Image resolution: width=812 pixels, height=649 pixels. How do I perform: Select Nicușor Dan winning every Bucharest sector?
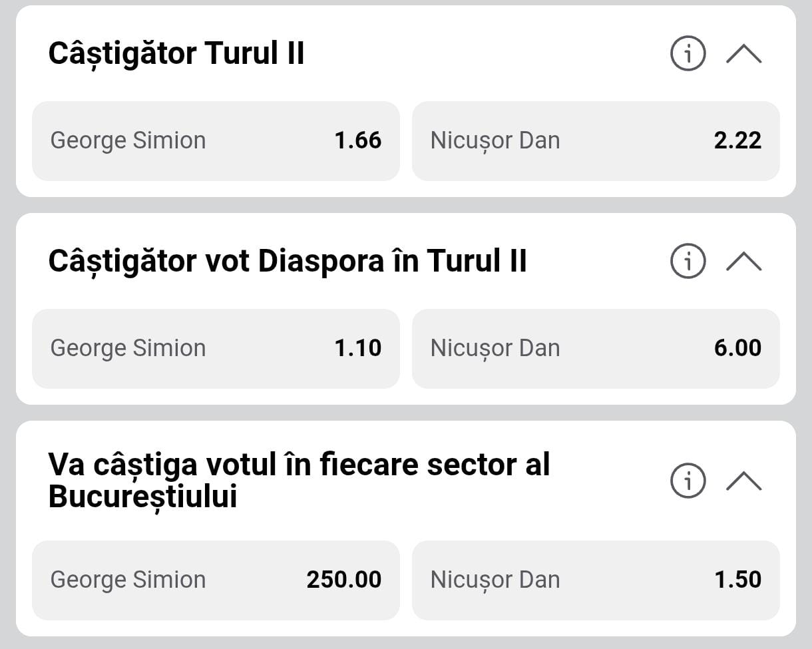595,580
